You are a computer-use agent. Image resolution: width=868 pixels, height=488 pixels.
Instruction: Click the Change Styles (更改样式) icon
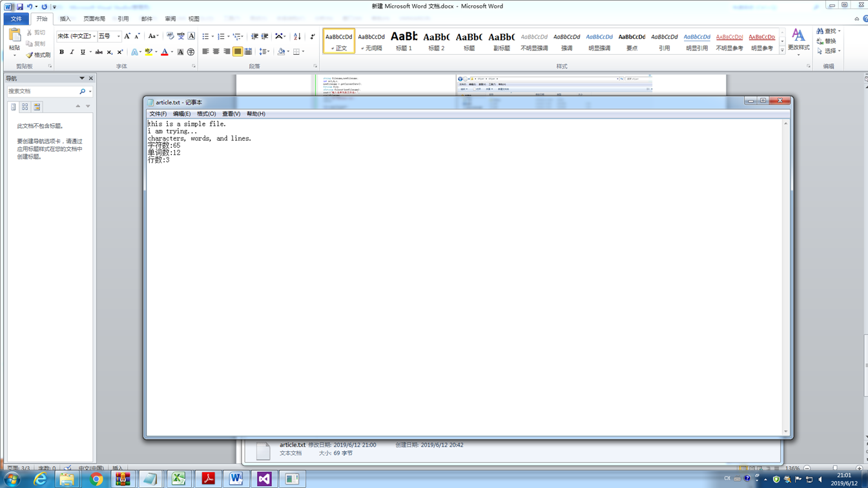click(798, 40)
